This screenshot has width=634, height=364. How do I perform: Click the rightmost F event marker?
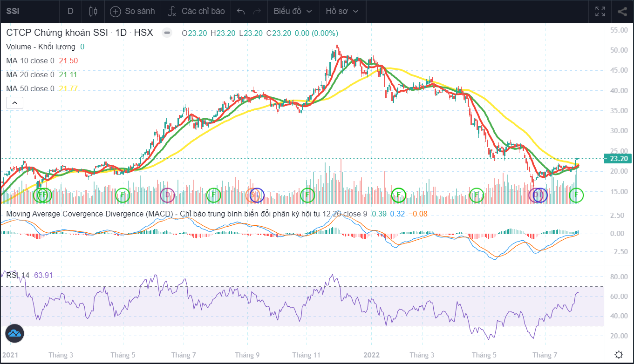577,195
